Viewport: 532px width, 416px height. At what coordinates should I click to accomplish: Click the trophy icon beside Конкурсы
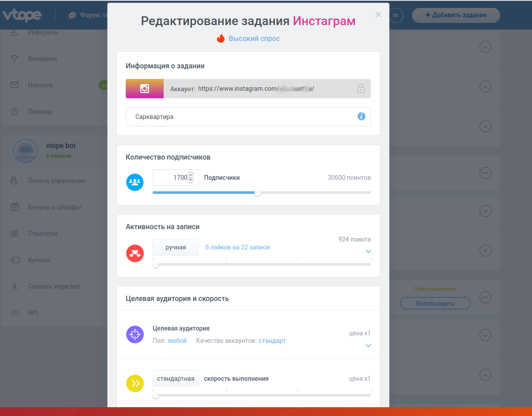[x=15, y=58]
